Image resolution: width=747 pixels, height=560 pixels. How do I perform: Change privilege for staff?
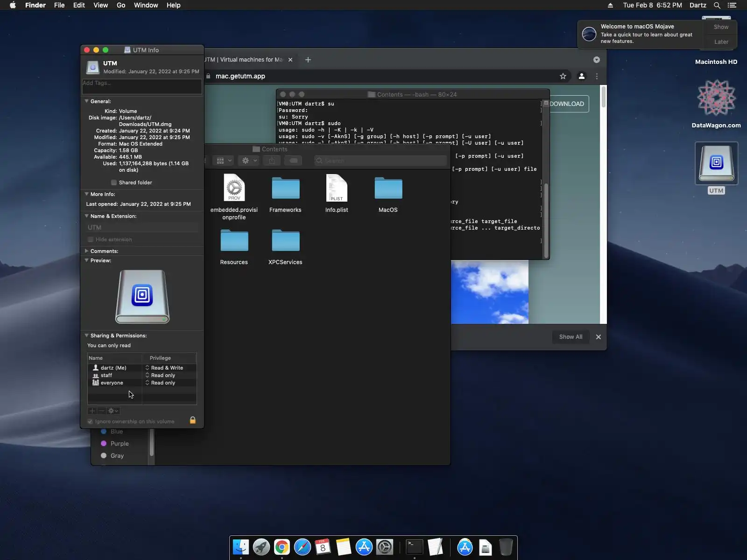pos(161,375)
